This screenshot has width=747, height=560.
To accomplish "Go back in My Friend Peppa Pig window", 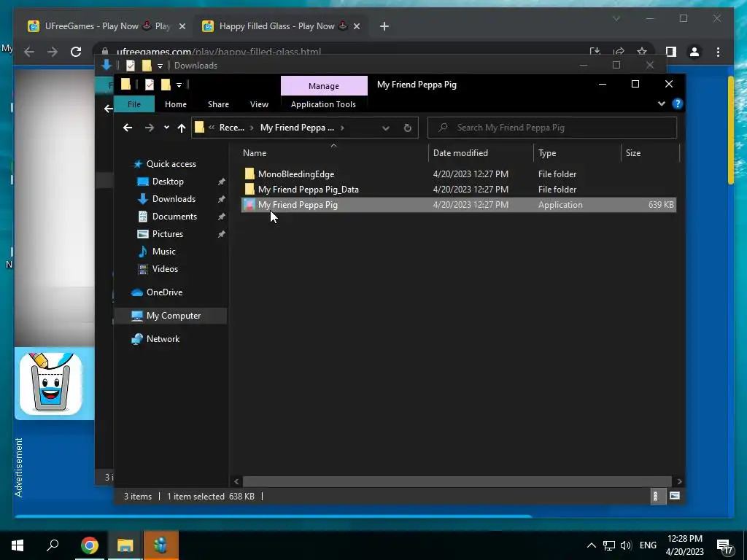I will [127, 128].
